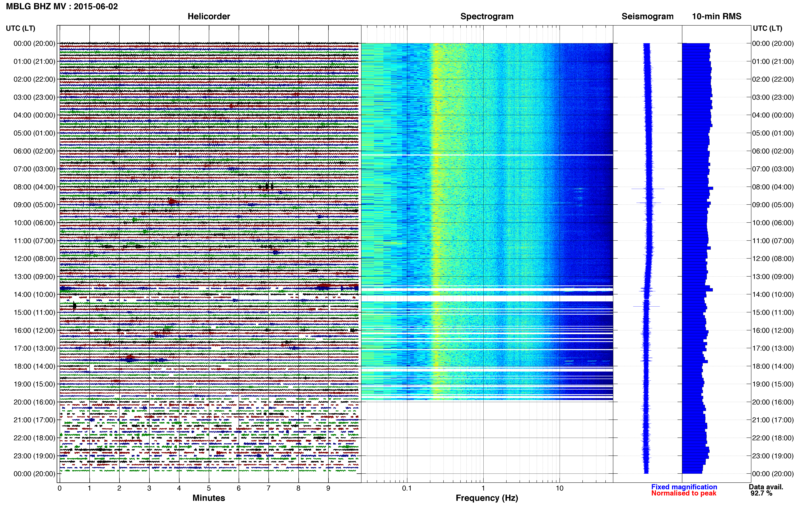Click left time label '01:00 (21:00)'

pos(34,62)
